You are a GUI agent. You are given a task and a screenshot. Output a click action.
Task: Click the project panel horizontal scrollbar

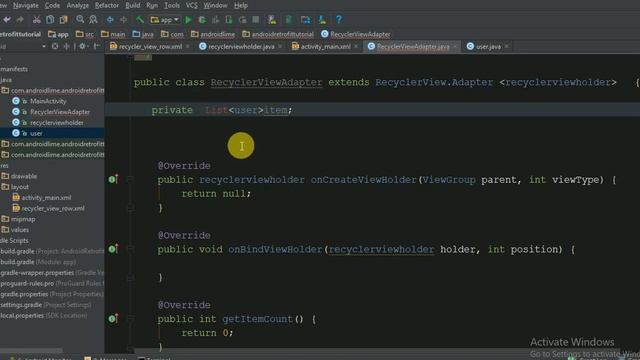[31, 350]
